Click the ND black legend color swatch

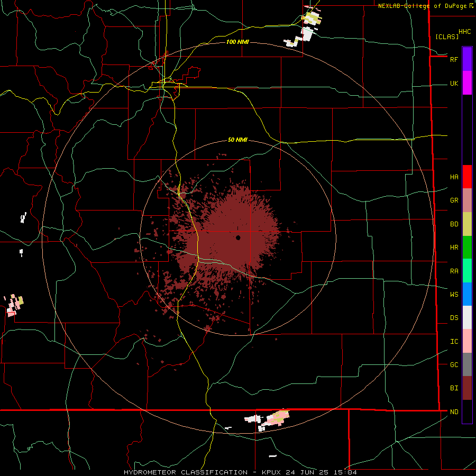tap(467, 411)
